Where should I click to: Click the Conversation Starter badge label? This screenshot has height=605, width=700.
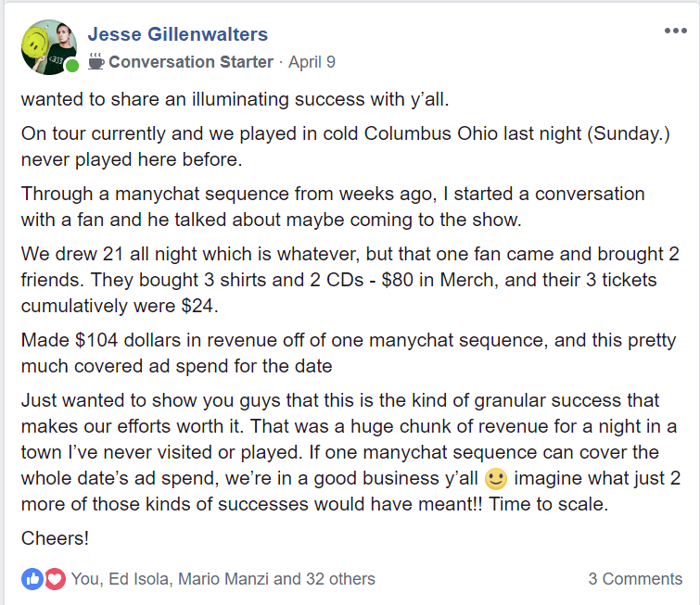191,62
